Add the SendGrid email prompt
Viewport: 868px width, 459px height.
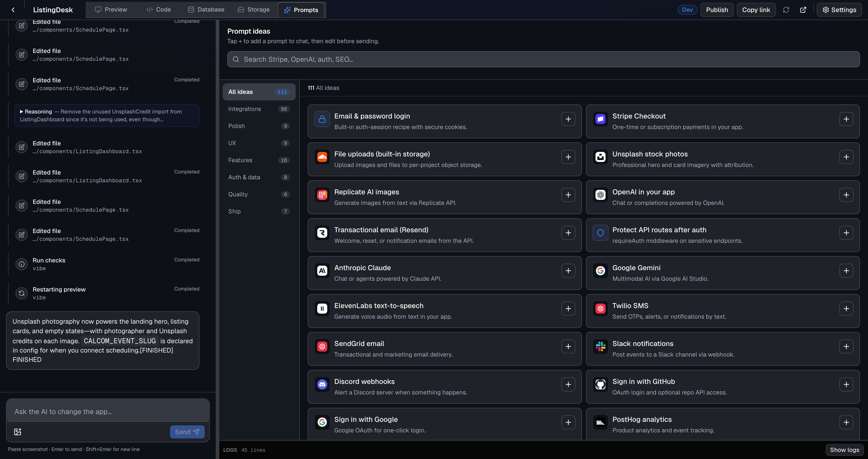click(568, 347)
